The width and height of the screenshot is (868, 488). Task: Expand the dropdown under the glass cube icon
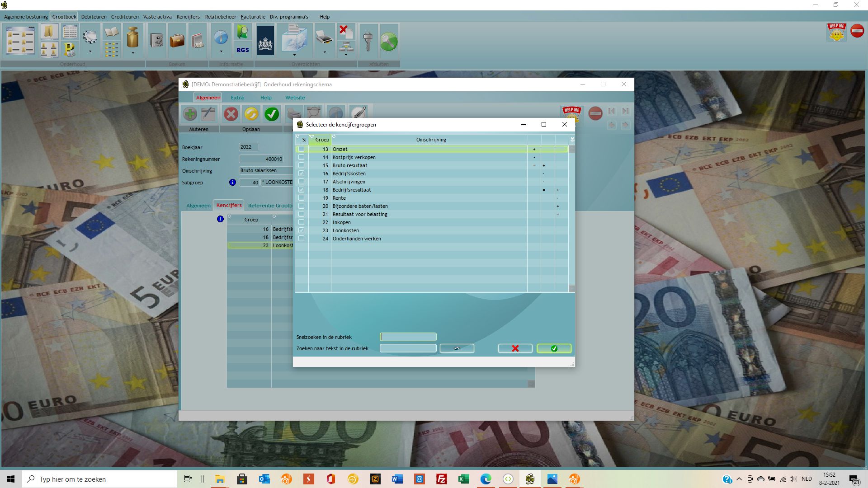(x=294, y=56)
